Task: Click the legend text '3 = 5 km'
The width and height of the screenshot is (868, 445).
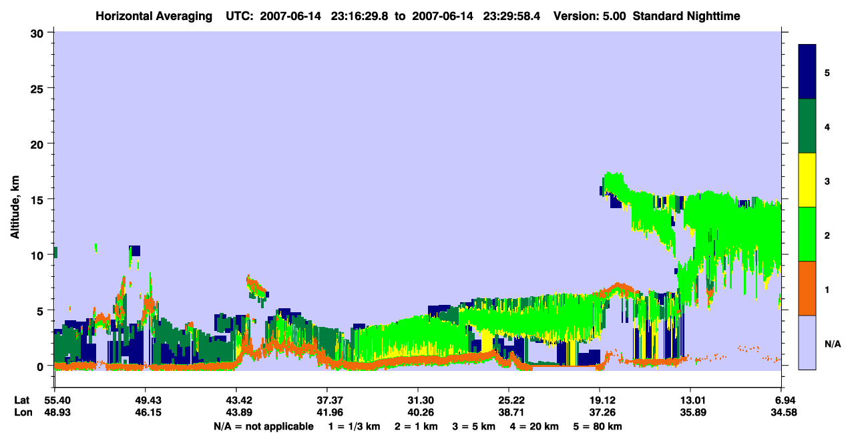Action: pyautogui.click(x=475, y=426)
